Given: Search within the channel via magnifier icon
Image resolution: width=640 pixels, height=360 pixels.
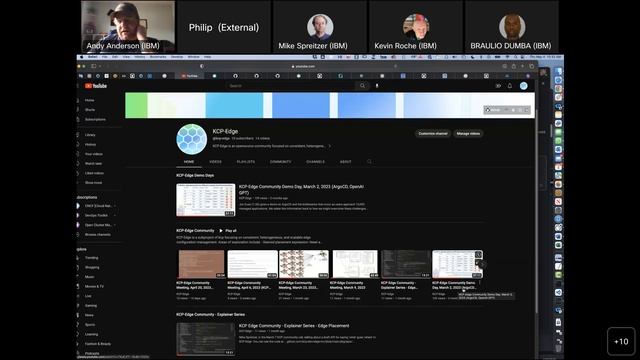Looking at the screenshot, I should (369, 162).
